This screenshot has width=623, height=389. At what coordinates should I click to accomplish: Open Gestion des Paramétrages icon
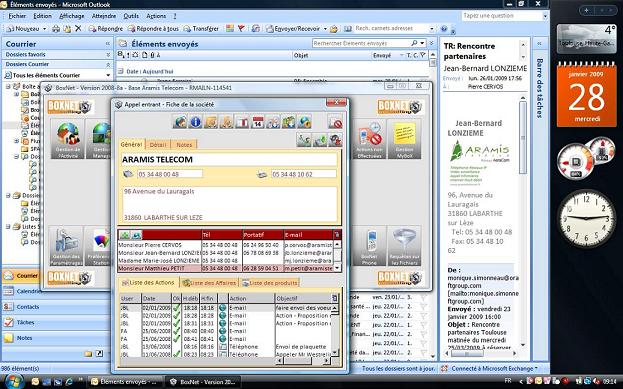(x=66, y=246)
